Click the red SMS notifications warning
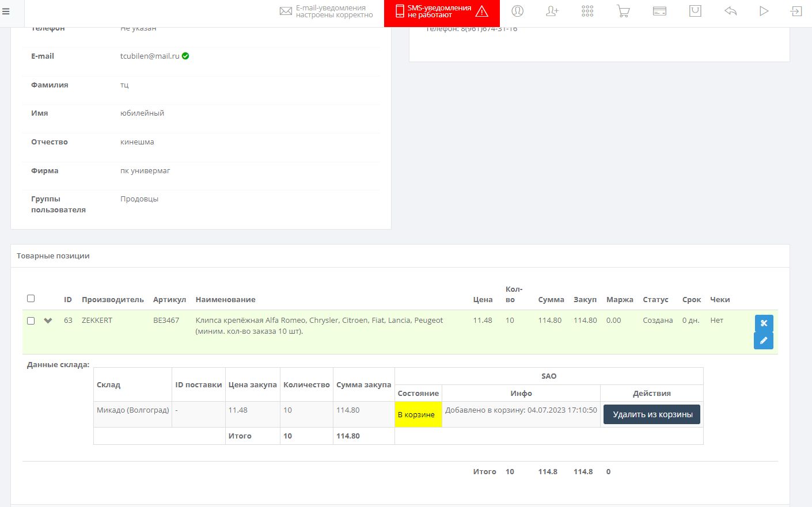 [x=442, y=12]
